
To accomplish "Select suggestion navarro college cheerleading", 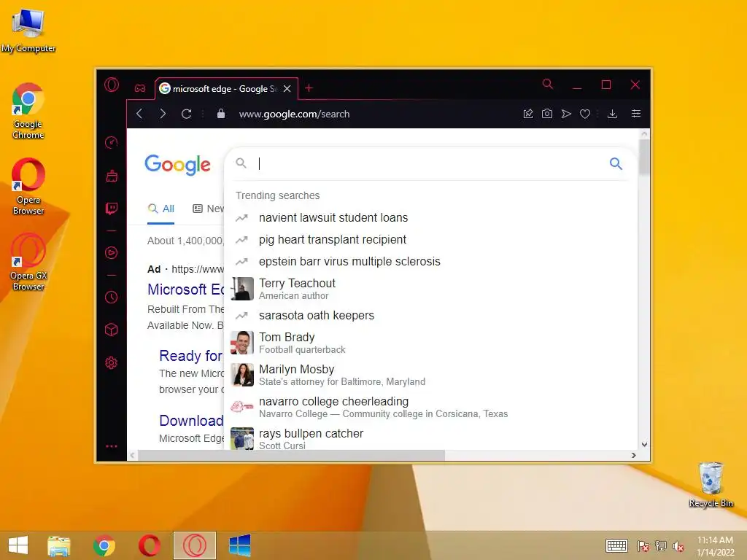I will pos(431,407).
